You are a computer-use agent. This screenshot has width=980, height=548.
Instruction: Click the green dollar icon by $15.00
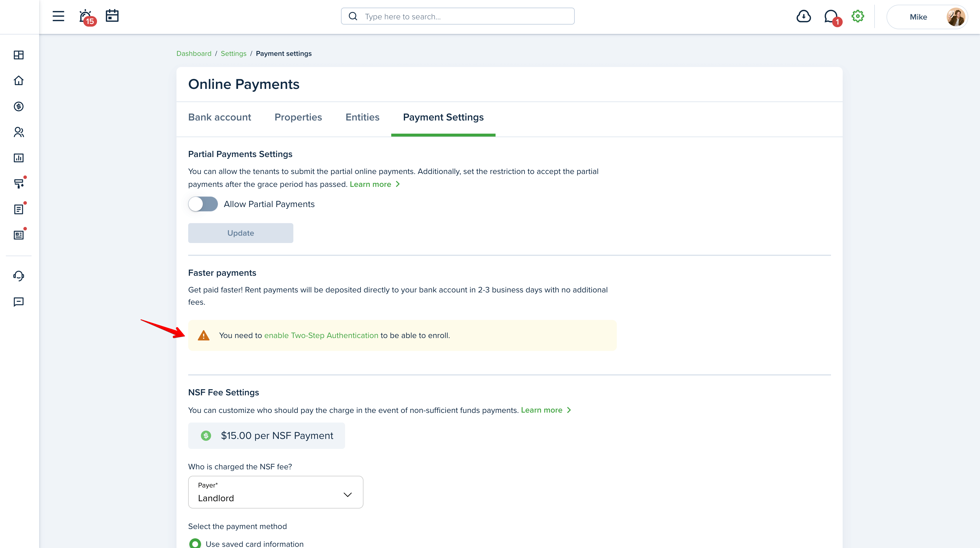coord(206,436)
